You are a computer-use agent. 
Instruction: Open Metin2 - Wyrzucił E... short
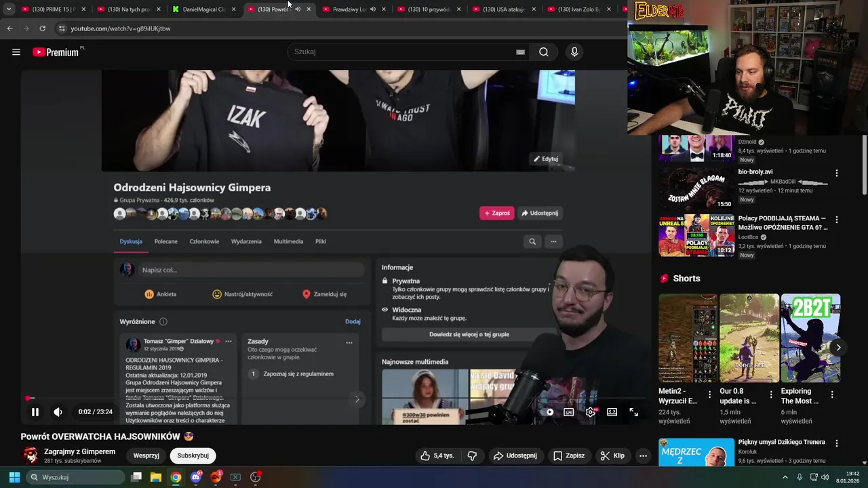pos(688,338)
